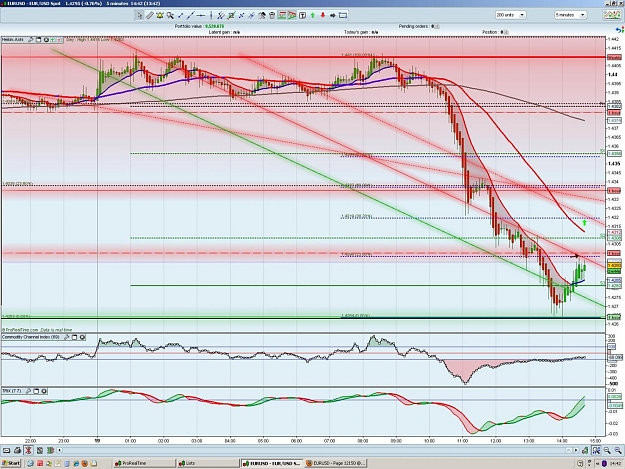The image size is (625, 469).
Task: Click the green up arrow tool
Action: point(312,16)
